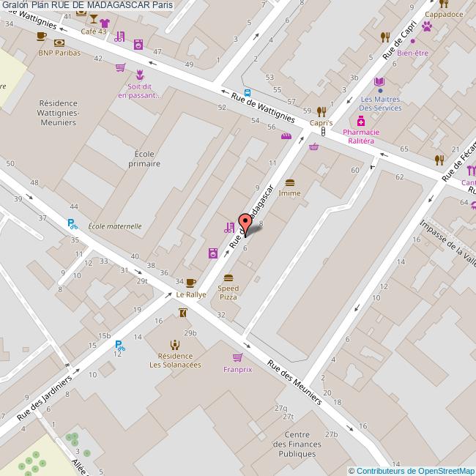
Task: Select the Franprix supermarket cart icon
Action: tap(237, 357)
